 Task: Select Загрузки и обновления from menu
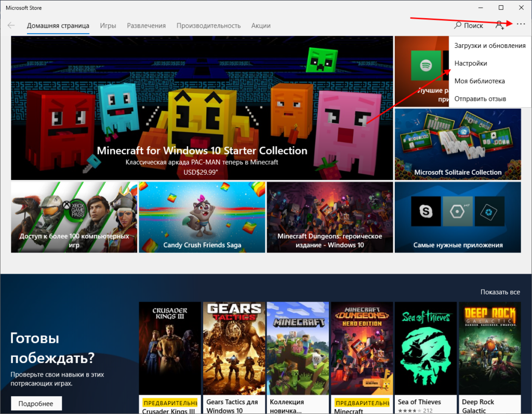(x=489, y=46)
